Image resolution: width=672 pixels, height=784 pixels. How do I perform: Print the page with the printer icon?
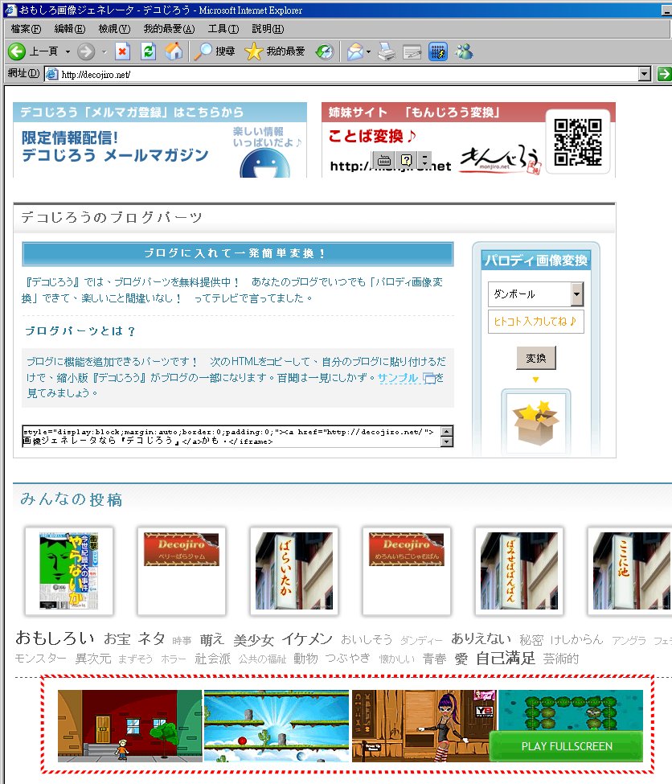[387, 51]
